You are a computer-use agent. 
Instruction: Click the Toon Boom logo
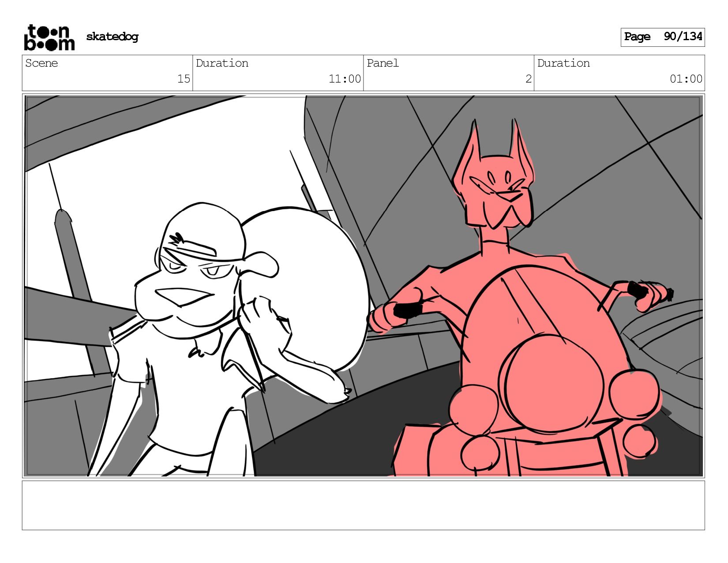click(49, 38)
